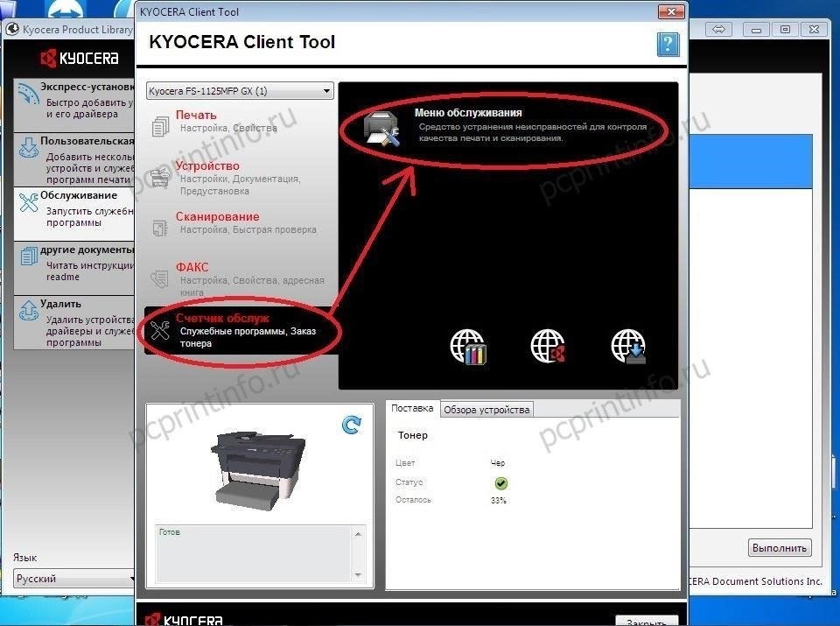Click the Kyocera online globe icon
Viewport: 840px width, 626px height.
point(548,347)
